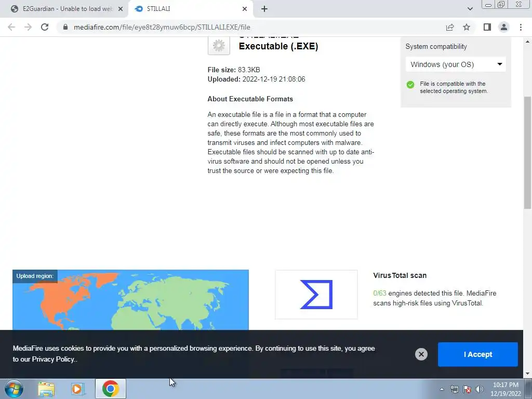Screen dimensions: 532x399
Task: Close the STILLALI tab
Action: click(245, 9)
